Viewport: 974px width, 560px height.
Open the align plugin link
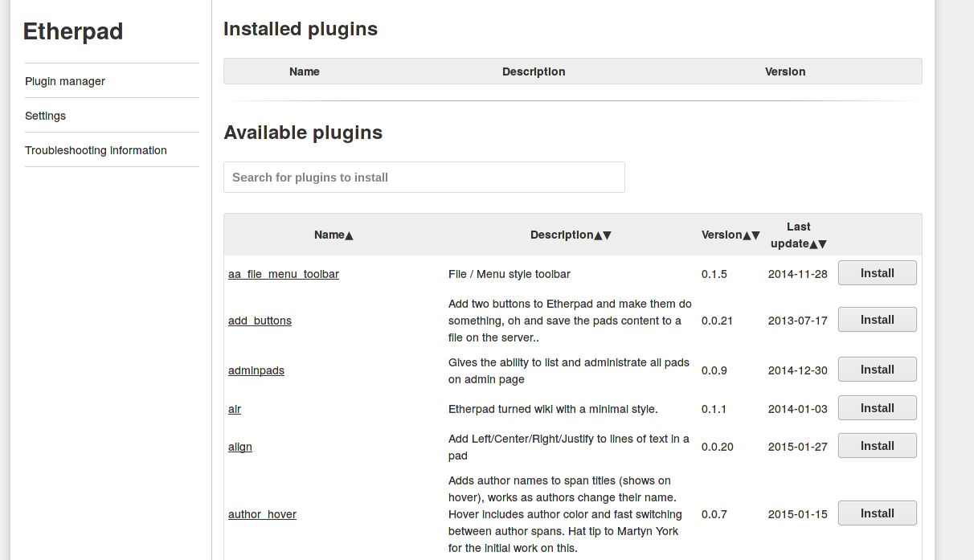(x=240, y=447)
